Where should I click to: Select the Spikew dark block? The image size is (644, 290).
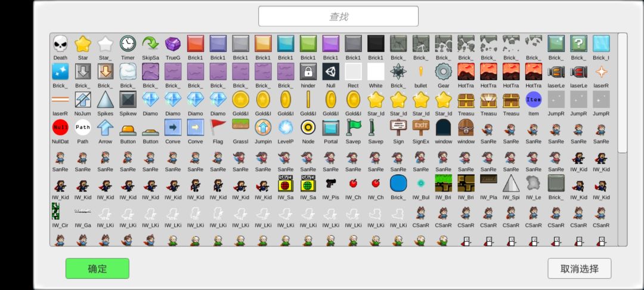[x=128, y=100]
